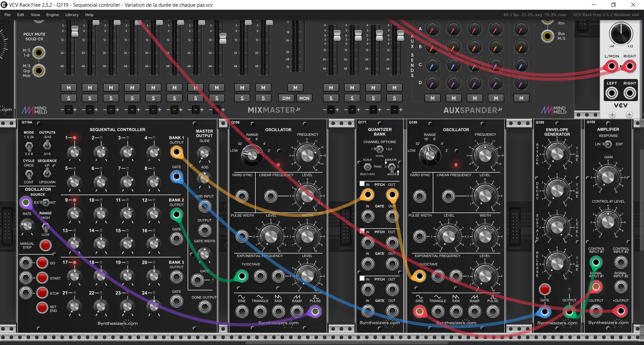Click the second oscillator SINE output jack
Viewport: 644px width, 345px height.
419,312
